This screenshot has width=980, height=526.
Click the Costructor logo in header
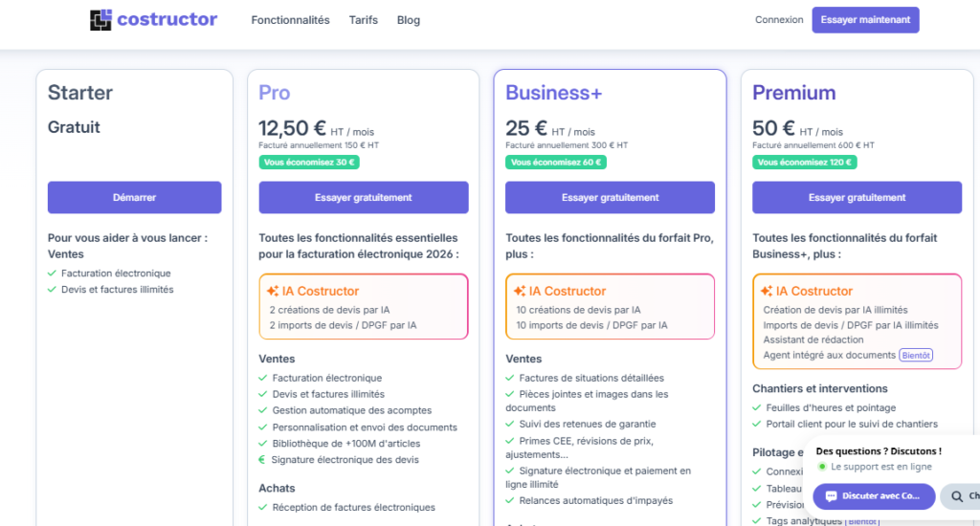pyautogui.click(x=153, y=20)
